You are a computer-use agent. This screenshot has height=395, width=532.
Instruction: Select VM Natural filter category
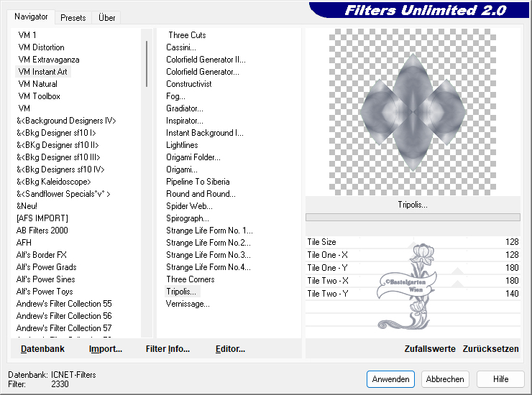tap(37, 84)
